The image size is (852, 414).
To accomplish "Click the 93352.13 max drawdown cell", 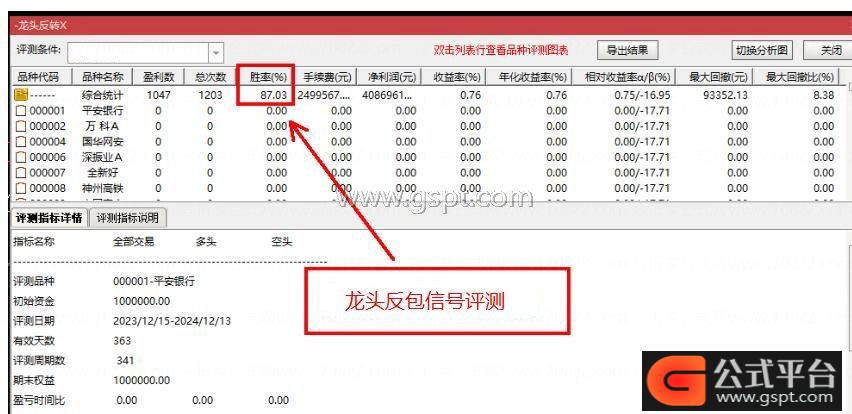I will coord(725,95).
